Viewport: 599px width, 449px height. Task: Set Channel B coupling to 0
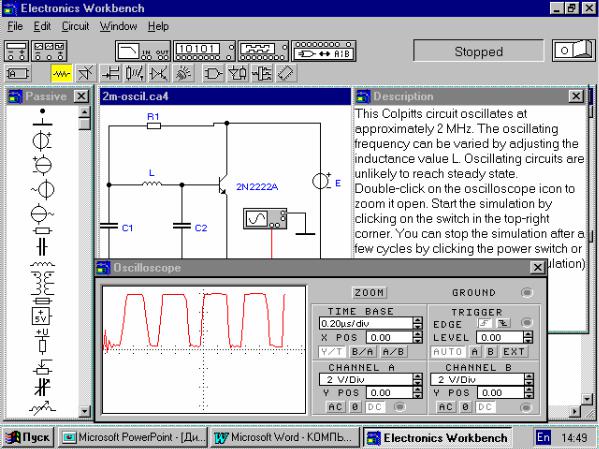click(465, 407)
